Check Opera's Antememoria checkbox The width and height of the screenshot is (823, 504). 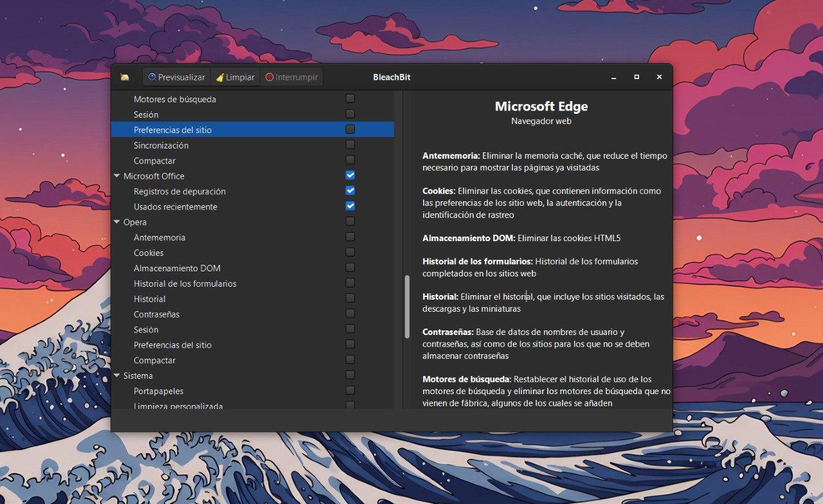[350, 237]
